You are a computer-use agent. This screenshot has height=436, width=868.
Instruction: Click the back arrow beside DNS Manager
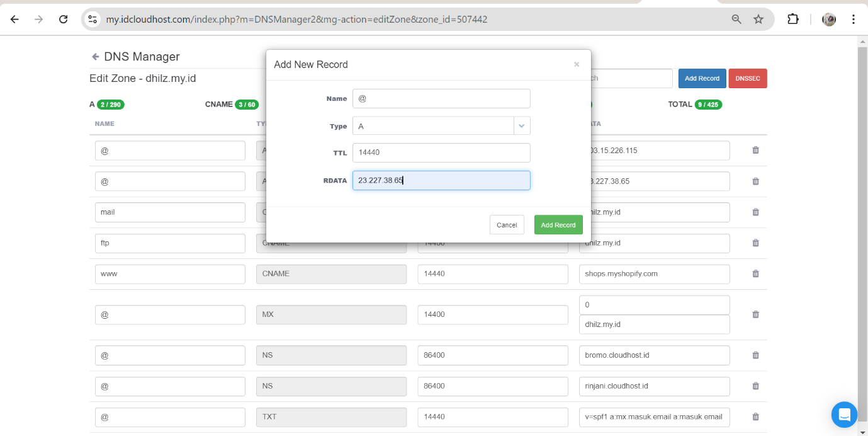[96, 57]
